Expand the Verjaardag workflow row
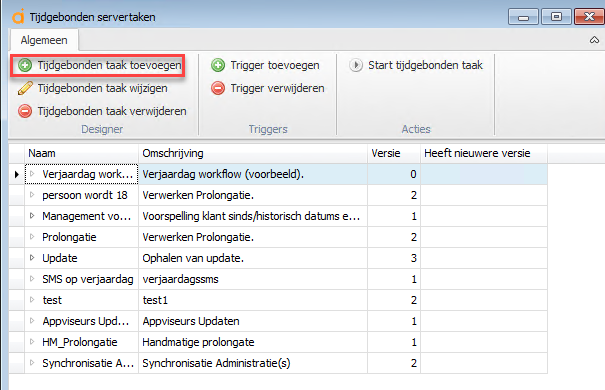Viewport: 605px width, 390px height. click(x=32, y=174)
